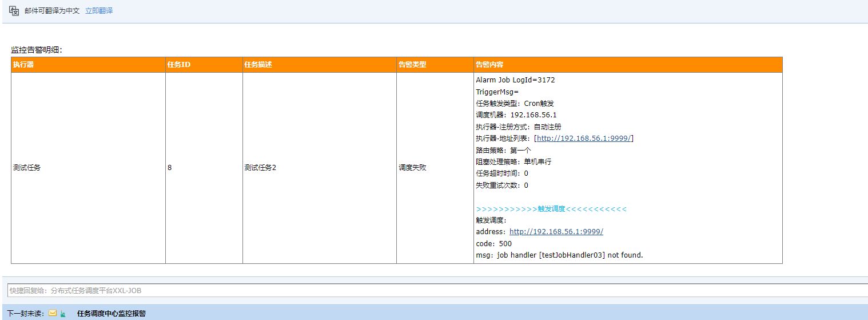
Task: Click the 监控告警明细 heading
Action: [x=37, y=50]
